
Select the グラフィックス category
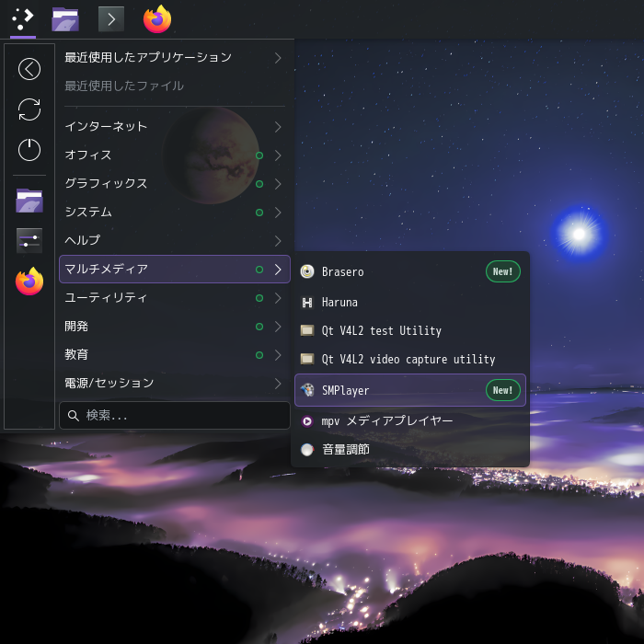pyautogui.click(x=175, y=184)
